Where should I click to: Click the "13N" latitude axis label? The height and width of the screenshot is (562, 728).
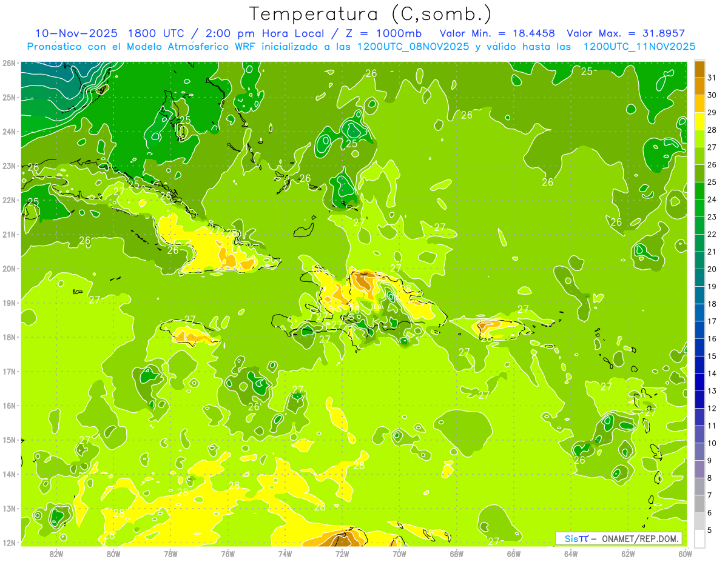(8, 508)
